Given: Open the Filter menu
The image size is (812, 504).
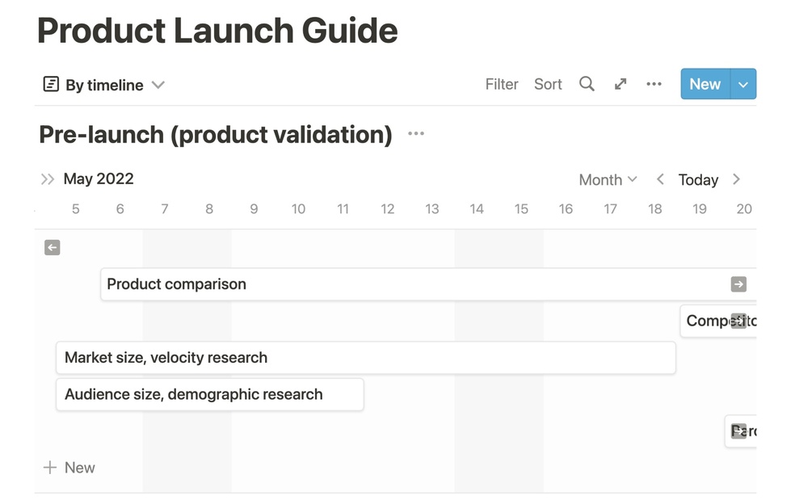Looking at the screenshot, I should pyautogui.click(x=502, y=84).
